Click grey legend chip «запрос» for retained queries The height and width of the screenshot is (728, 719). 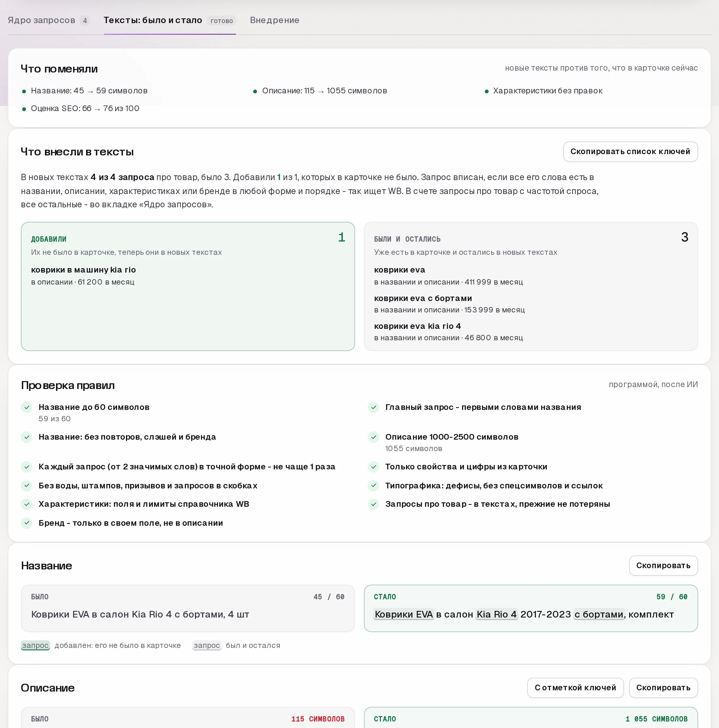[x=207, y=645]
